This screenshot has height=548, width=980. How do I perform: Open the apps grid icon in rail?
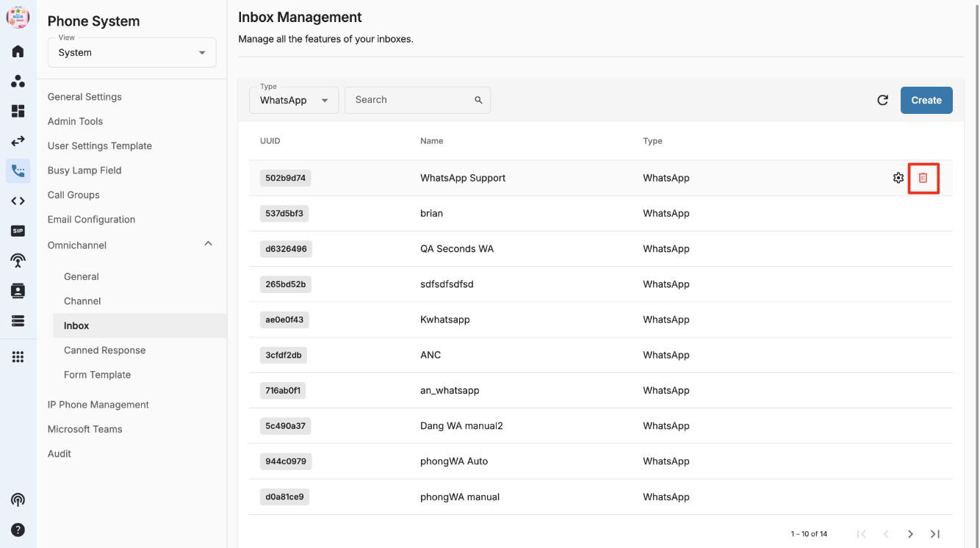pyautogui.click(x=18, y=357)
